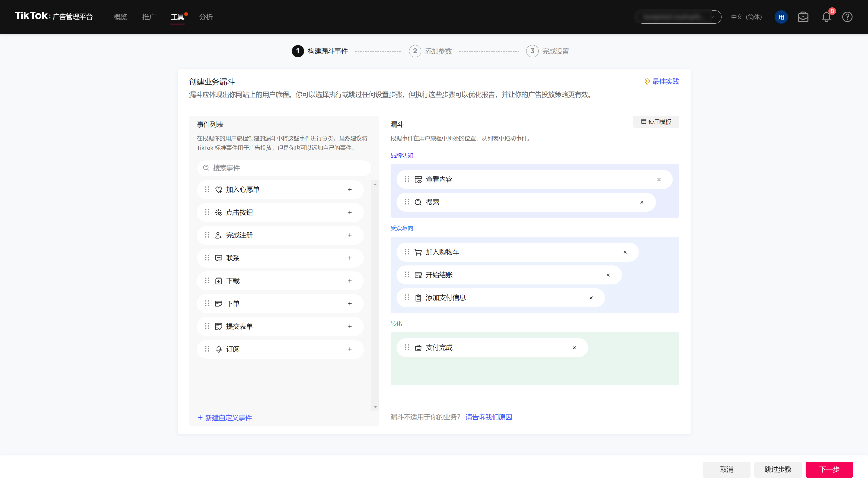Click the user avatar 用 icon
The image size is (868, 482).
[781, 17]
